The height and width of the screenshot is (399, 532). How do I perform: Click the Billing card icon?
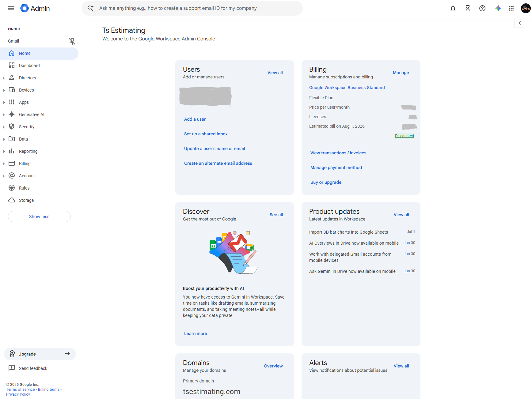12,163
